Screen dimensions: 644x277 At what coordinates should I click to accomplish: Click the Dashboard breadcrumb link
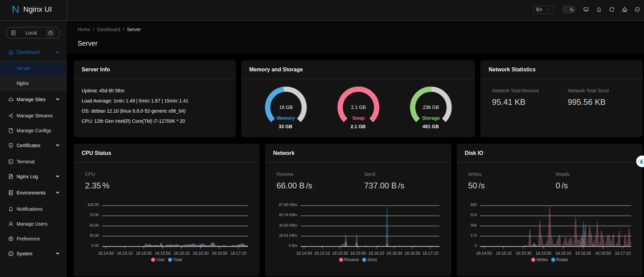108,29
